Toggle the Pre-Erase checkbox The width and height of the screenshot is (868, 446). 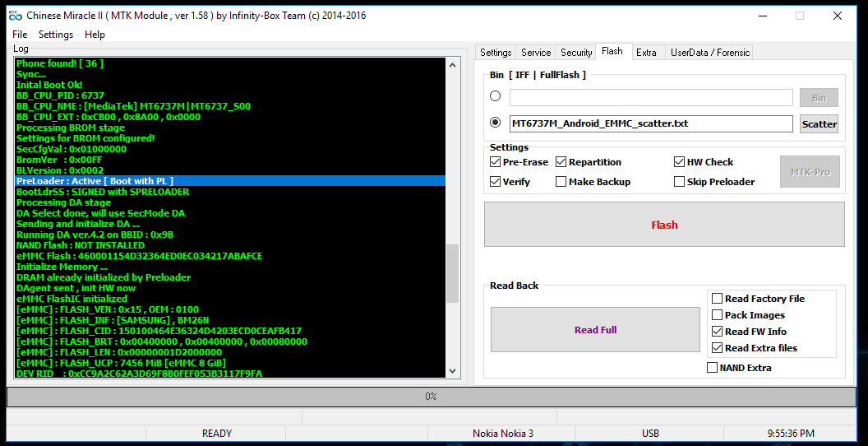coord(495,162)
